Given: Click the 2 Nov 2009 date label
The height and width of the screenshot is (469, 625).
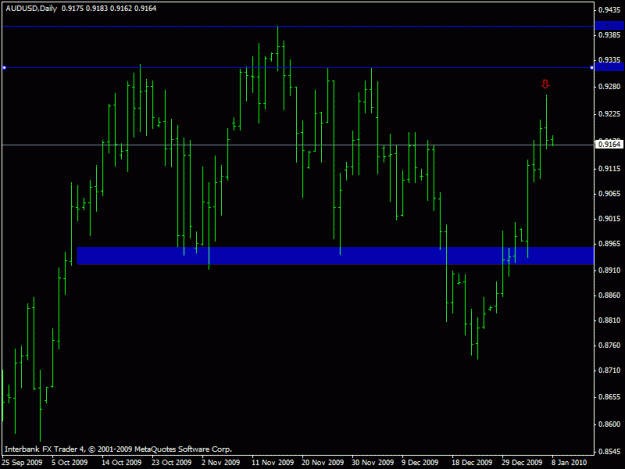Looking at the screenshot, I should pyautogui.click(x=220, y=462).
